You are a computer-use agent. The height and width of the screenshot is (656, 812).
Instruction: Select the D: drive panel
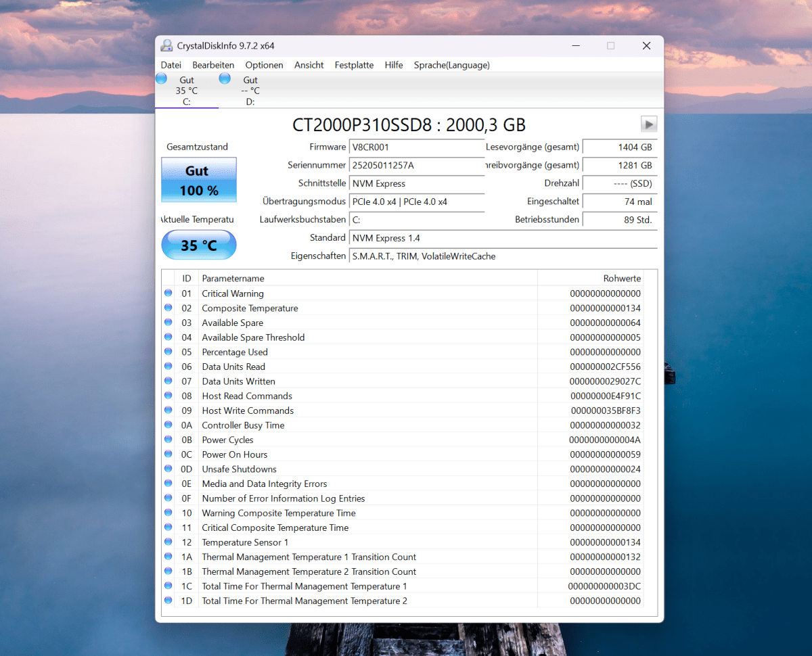click(250, 88)
